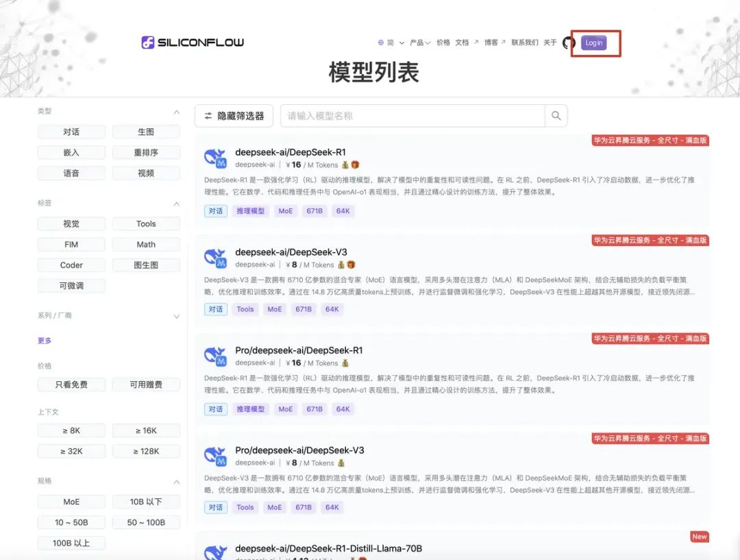This screenshot has height=560, width=740.
Task: Toggle the MoE spec filter in sidebar
Action: pyautogui.click(x=71, y=502)
